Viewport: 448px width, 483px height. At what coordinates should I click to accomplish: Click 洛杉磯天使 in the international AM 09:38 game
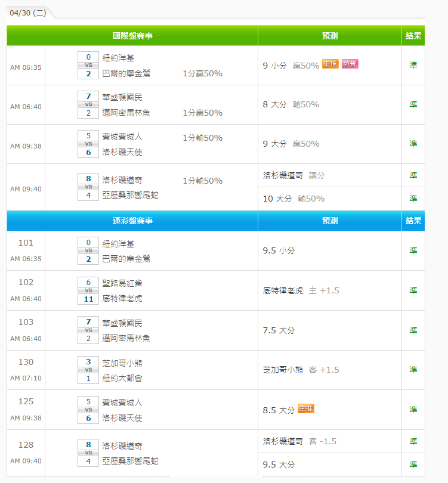point(122,152)
